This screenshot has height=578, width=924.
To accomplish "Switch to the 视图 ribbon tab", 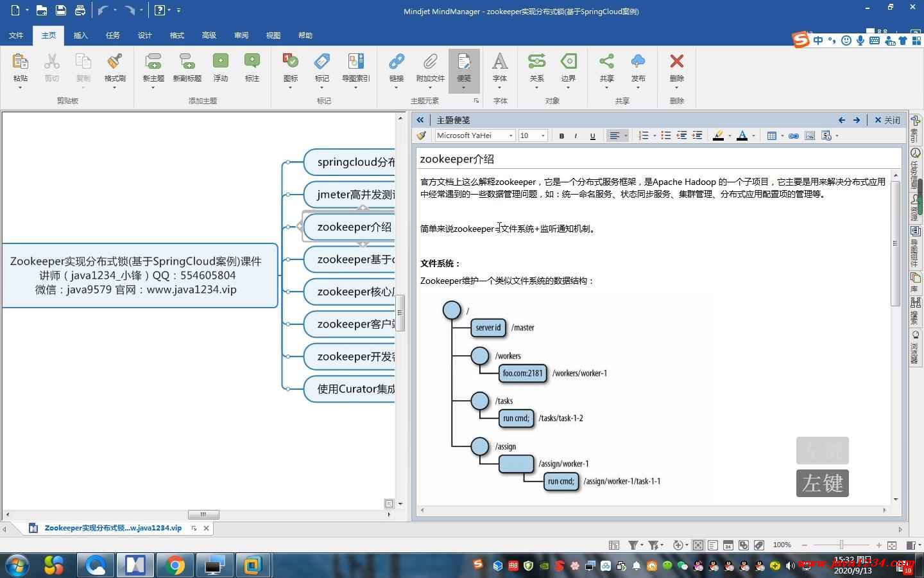I will (x=273, y=35).
